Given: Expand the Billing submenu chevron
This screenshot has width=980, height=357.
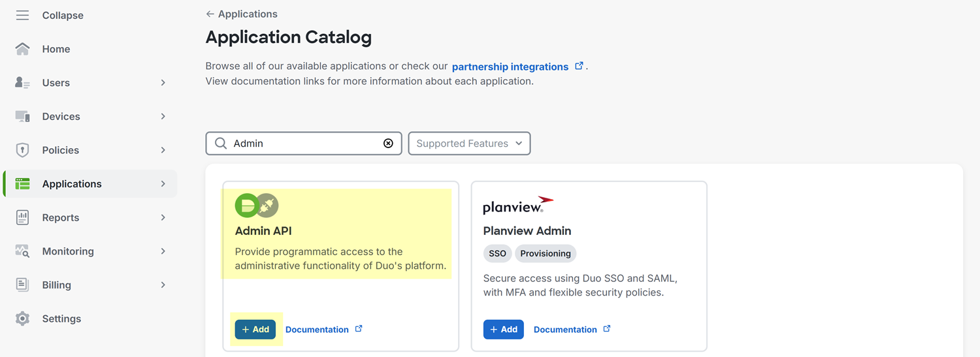Looking at the screenshot, I should pyautogui.click(x=163, y=285).
